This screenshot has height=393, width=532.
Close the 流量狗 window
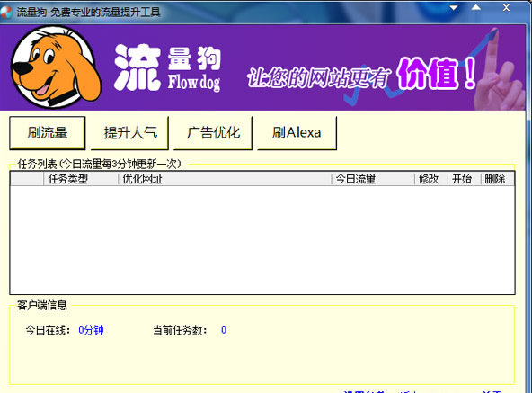(506, 7)
